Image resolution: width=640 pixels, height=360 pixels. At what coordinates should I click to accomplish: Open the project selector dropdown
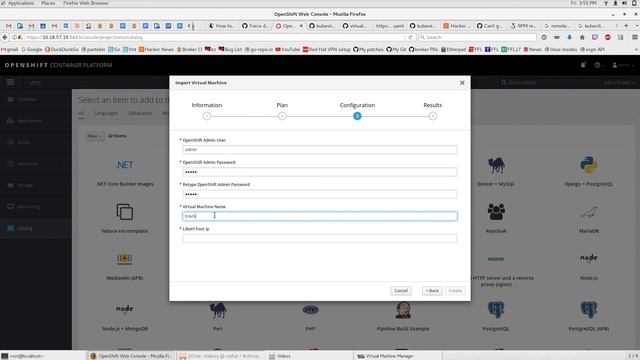pyautogui.click(x=57, y=82)
